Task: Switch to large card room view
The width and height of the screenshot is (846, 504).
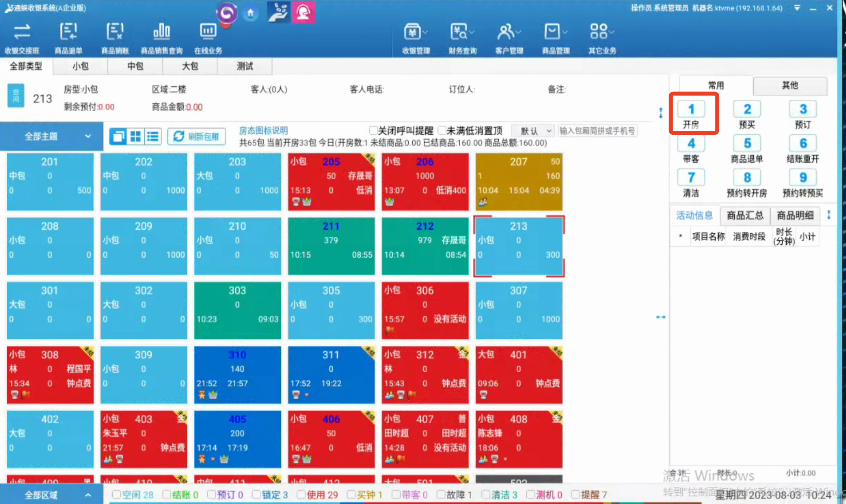Action: click(118, 137)
